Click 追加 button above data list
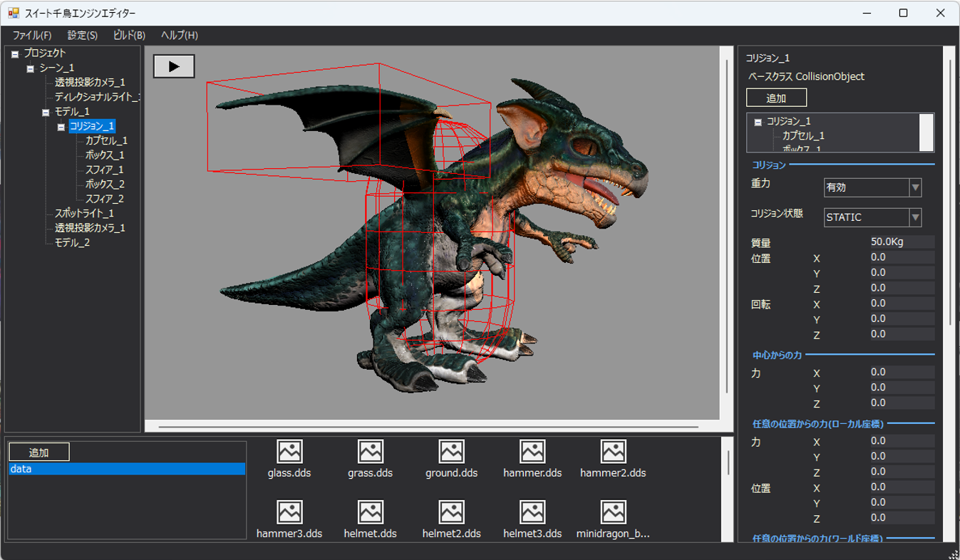Viewport: 960px width, 560px height. (39, 452)
